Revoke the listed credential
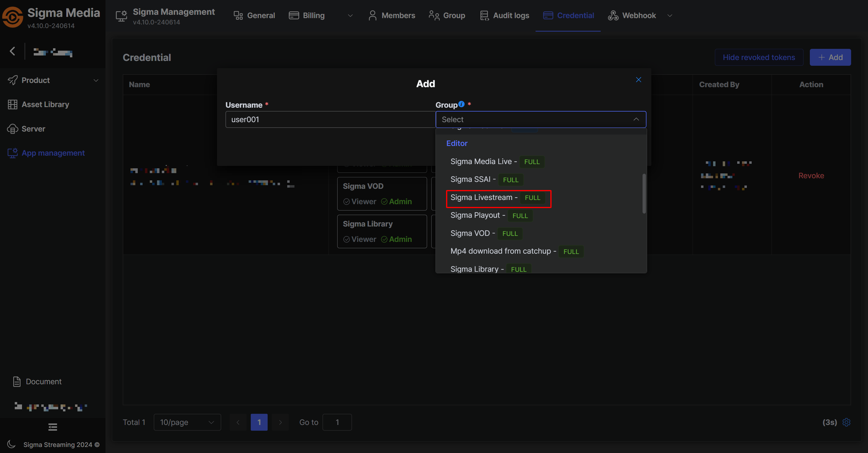The width and height of the screenshot is (868, 453). click(811, 176)
